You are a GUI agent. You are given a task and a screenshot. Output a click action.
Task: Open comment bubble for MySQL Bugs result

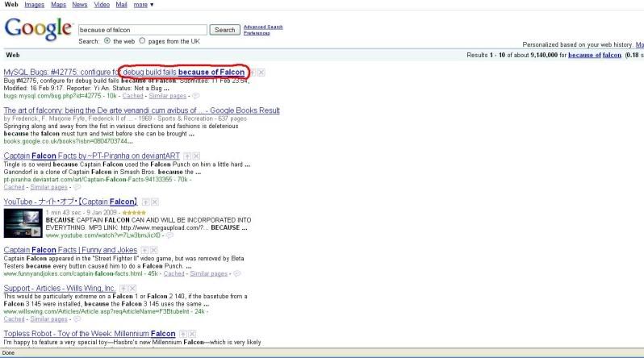(196, 96)
